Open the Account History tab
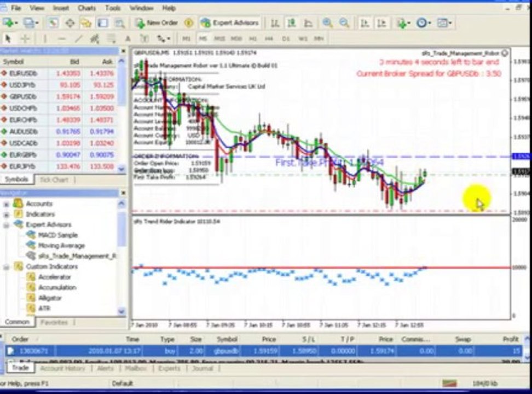 click(x=63, y=368)
